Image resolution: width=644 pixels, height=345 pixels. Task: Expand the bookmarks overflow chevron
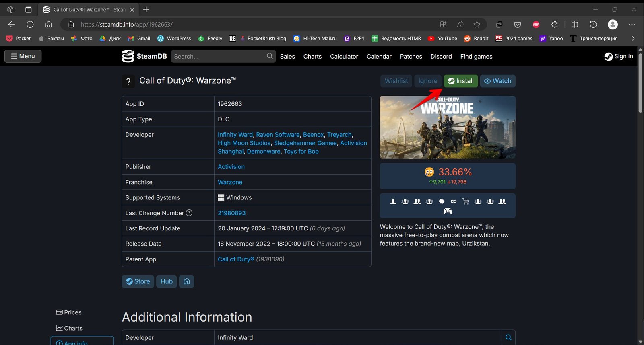[x=633, y=38]
